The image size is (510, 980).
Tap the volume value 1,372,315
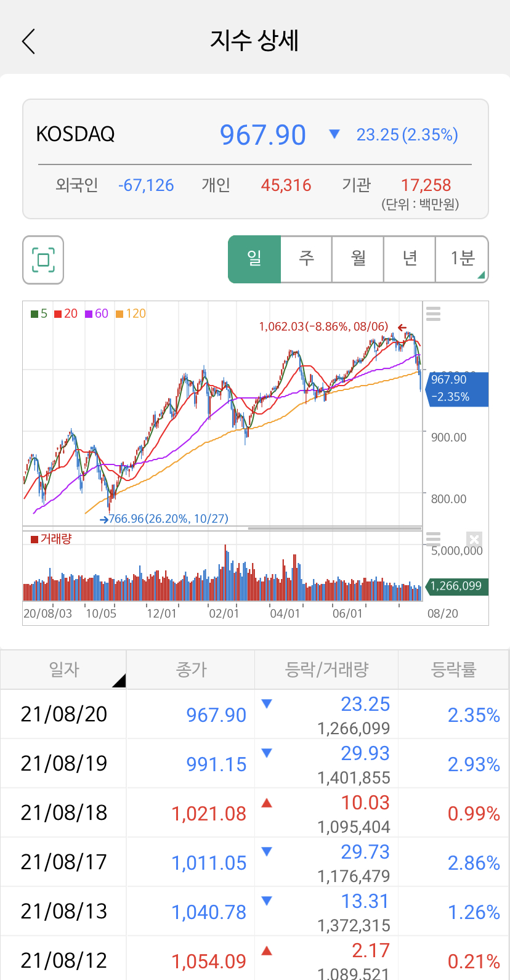point(354,926)
